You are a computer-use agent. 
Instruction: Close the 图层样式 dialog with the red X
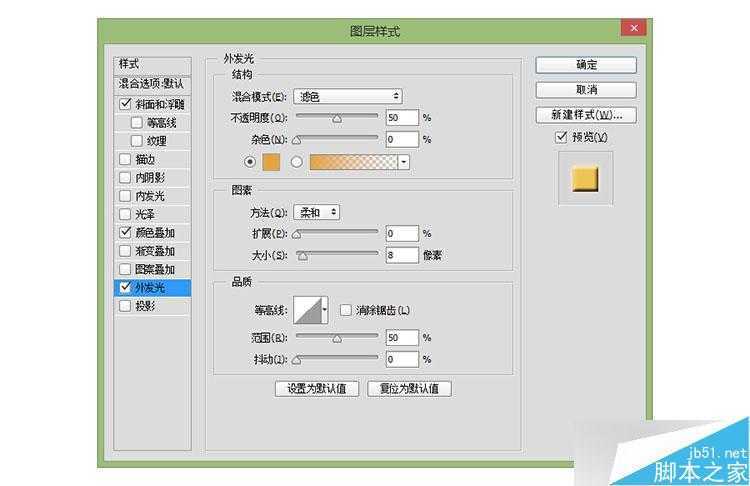click(634, 28)
